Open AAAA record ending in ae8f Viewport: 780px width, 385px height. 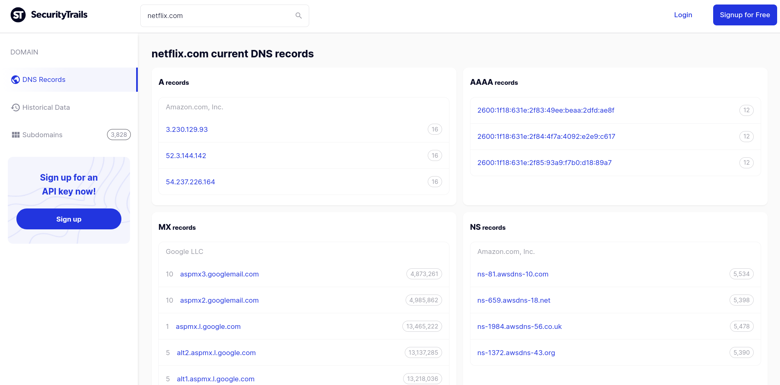click(x=546, y=110)
